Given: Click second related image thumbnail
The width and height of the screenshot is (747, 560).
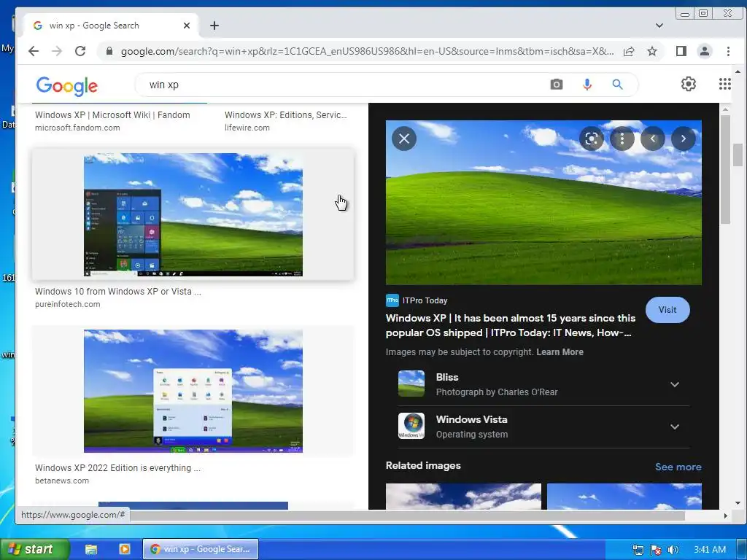Looking at the screenshot, I should (624, 497).
